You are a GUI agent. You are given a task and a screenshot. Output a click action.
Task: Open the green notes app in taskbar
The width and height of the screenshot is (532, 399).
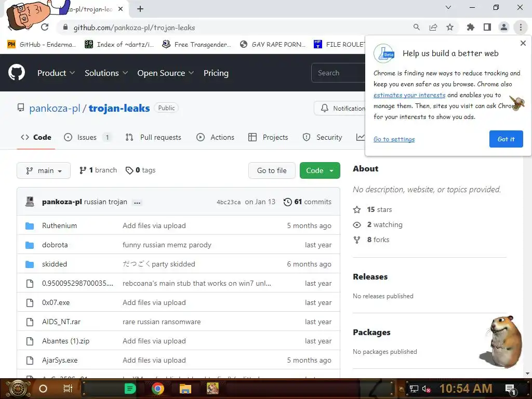pos(130,389)
